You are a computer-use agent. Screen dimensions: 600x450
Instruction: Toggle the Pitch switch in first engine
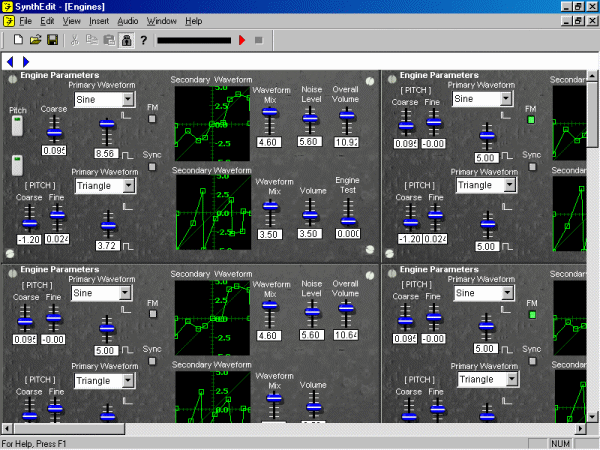(x=17, y=127)
